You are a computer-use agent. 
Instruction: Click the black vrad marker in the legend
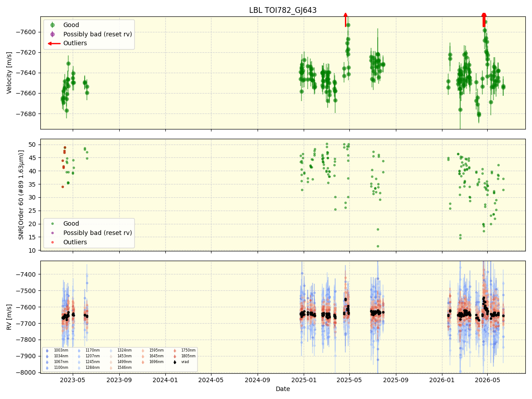pyautogui.click(x=175, y=362)
